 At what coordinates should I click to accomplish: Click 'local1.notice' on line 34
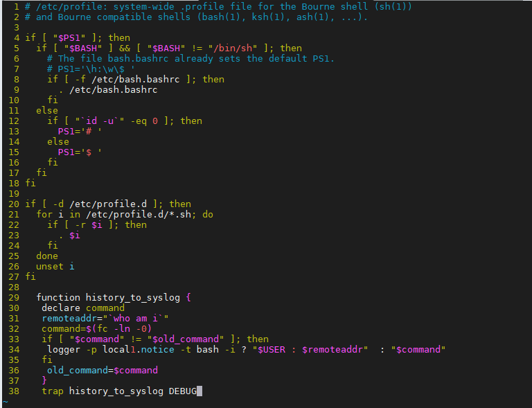click(x=139, y=350)
